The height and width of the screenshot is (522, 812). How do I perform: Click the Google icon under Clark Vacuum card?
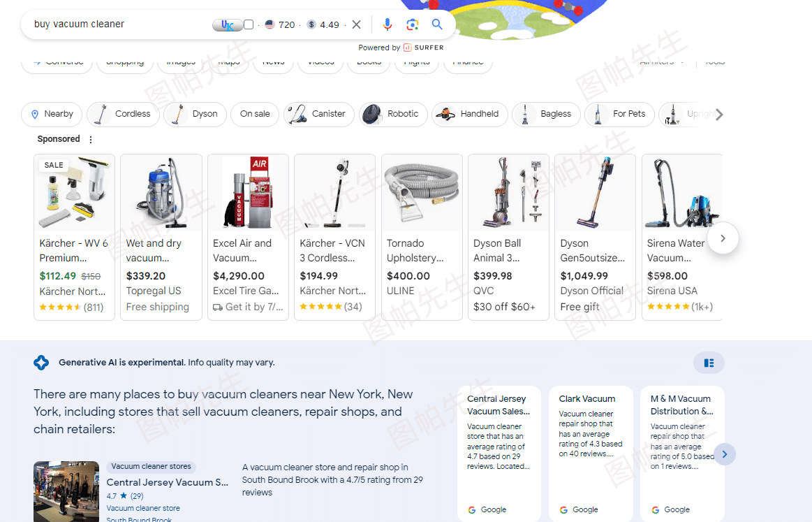click(563, 510)
